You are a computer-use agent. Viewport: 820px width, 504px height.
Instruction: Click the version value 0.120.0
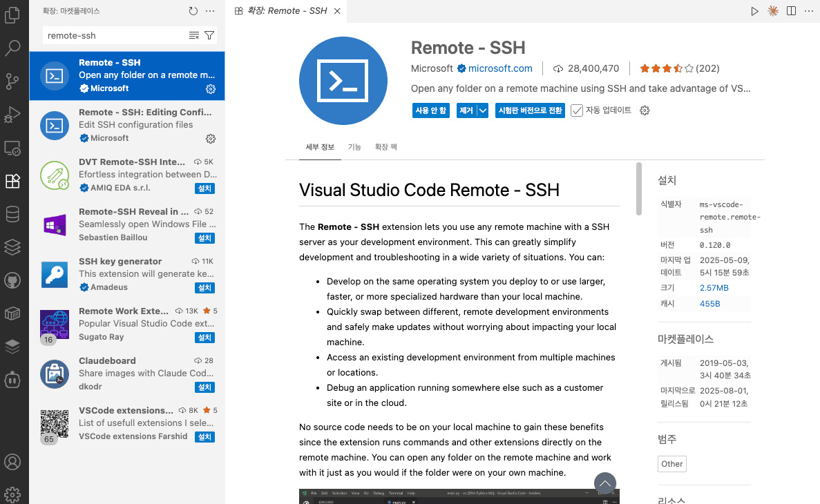(715, 245)
